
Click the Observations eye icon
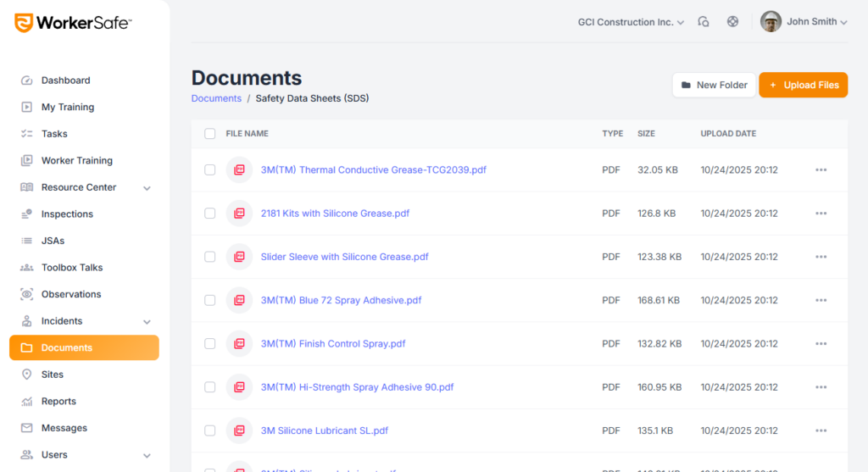(x=26, y=294)
